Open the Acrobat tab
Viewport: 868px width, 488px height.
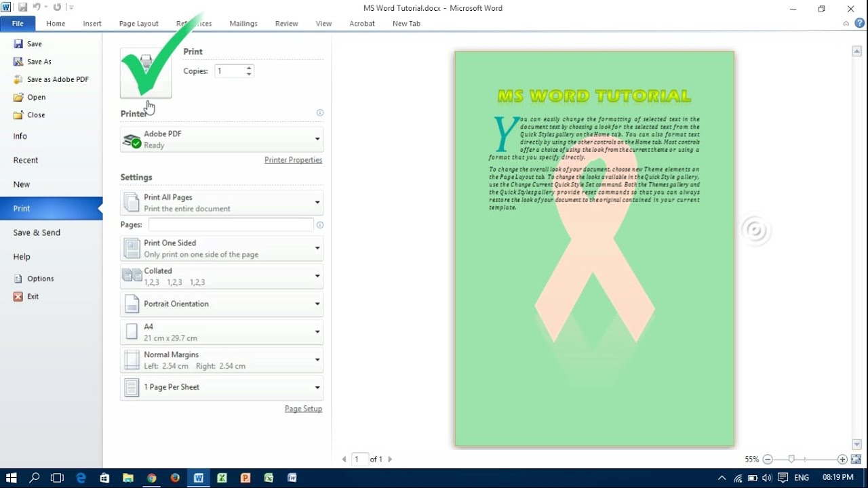[x=362, y=23]
